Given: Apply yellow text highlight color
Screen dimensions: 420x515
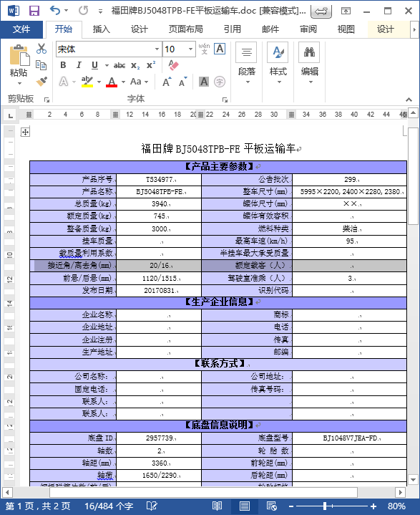Looking at the screenshot, I should [87, 81].
